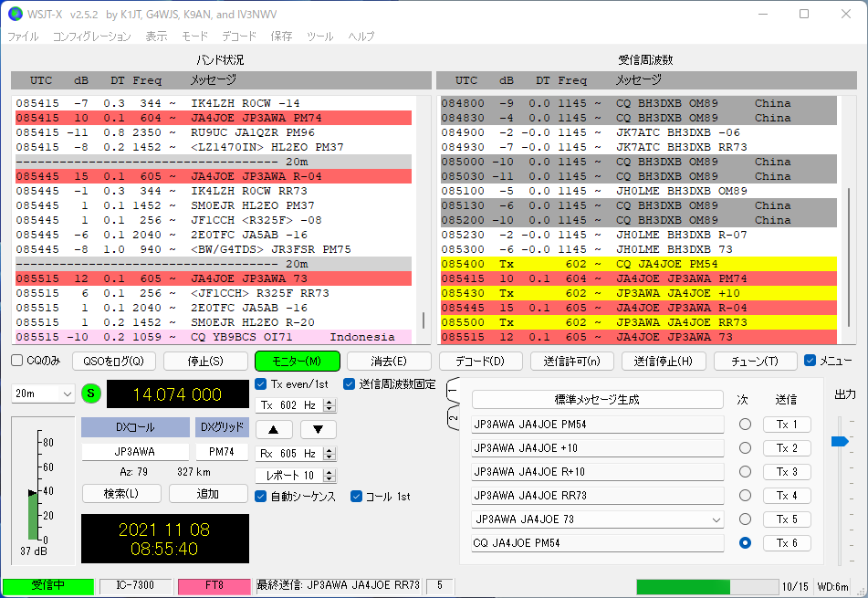Open the 表示 menu

(x=156, y=37)
